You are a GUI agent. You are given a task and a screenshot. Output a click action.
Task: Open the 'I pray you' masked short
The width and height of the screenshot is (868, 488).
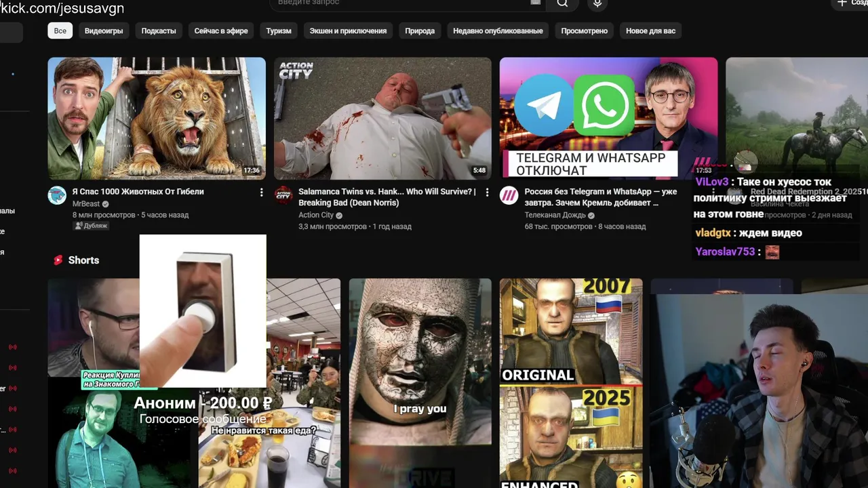click(420, 383)
